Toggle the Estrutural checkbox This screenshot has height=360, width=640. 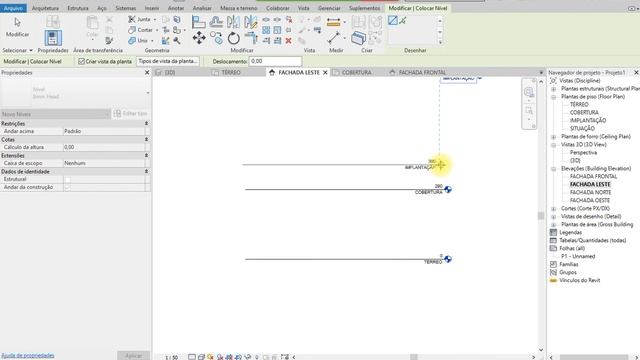[x=68, y=179]
